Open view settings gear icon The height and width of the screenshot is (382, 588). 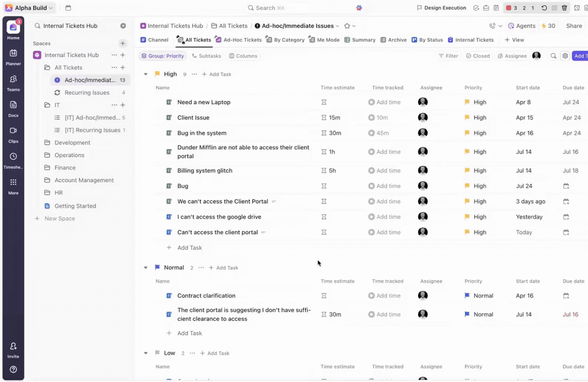(x=565, y=56)
